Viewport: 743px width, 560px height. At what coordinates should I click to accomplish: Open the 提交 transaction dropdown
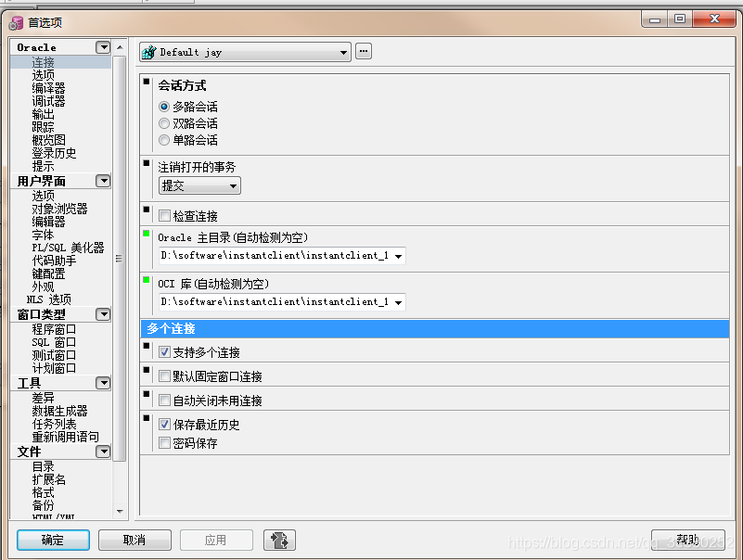(x=232, y=185)
